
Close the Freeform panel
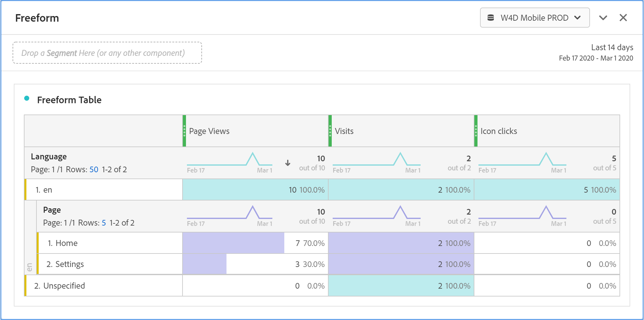pyautogui.click(x=623, y=18)
